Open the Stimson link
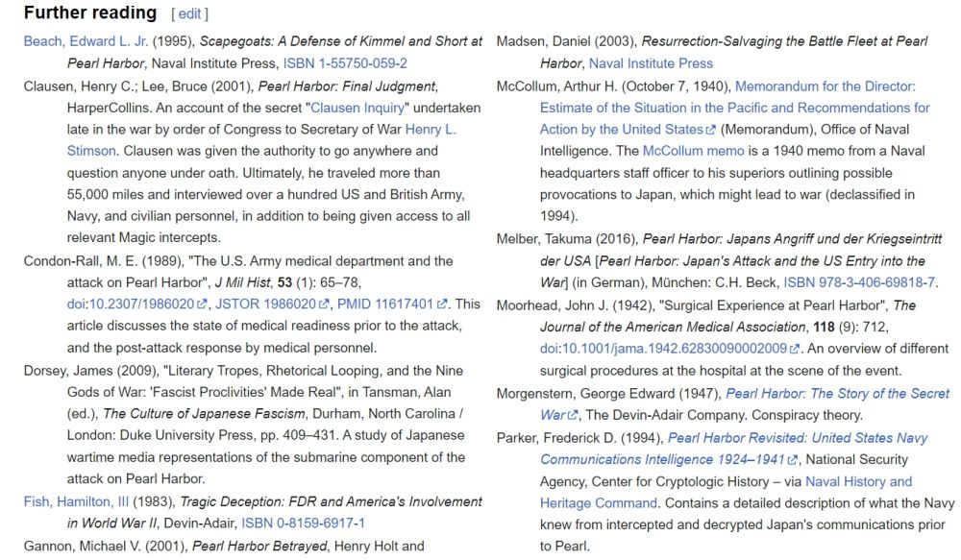Viewport: 961px width, 560px height. [x=91, y=151]
